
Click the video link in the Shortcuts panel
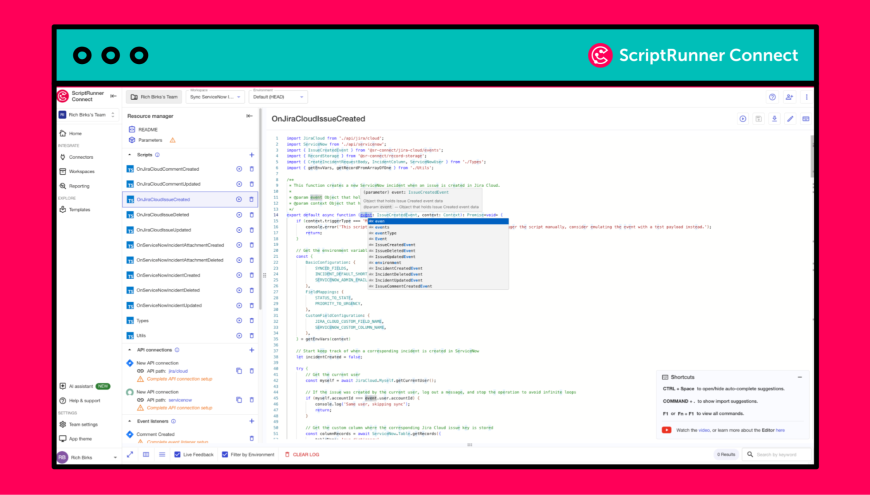click(704, 431)
